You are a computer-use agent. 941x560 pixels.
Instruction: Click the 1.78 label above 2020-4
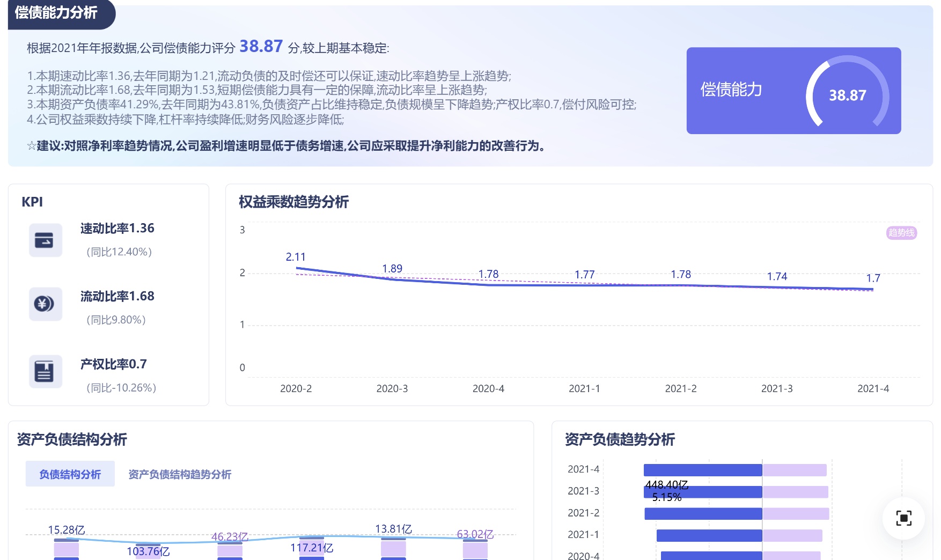point(488,274)
